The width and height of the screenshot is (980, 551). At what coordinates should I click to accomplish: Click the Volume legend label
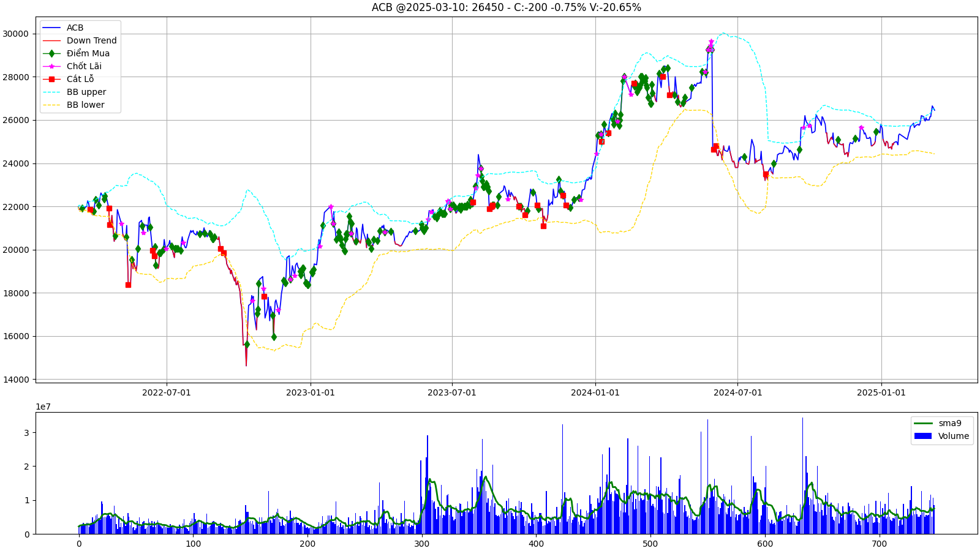(x=954, y=436)
